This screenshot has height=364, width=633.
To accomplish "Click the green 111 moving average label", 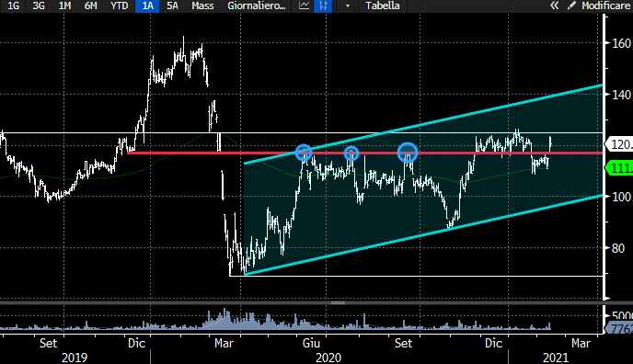I will coord(619,167).
